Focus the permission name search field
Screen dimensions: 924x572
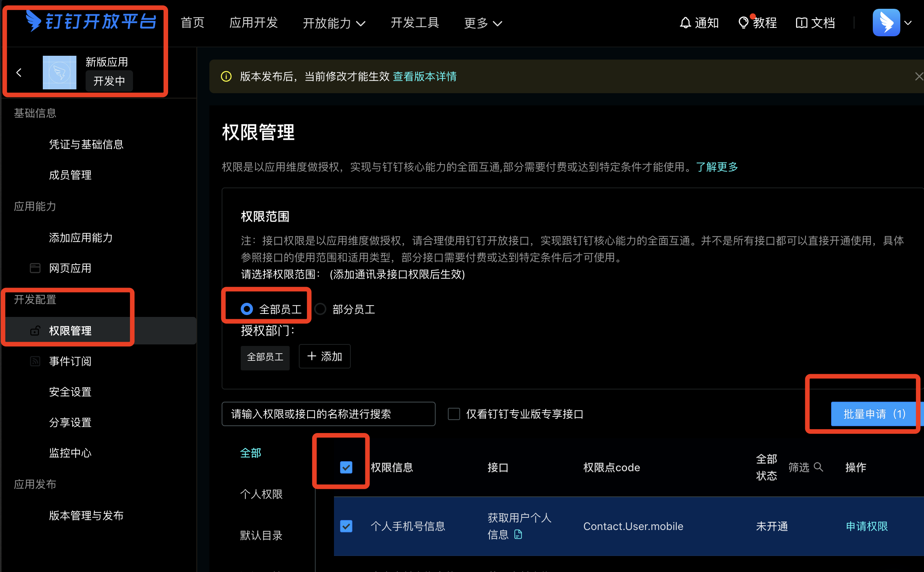click(x=329, y=414)
